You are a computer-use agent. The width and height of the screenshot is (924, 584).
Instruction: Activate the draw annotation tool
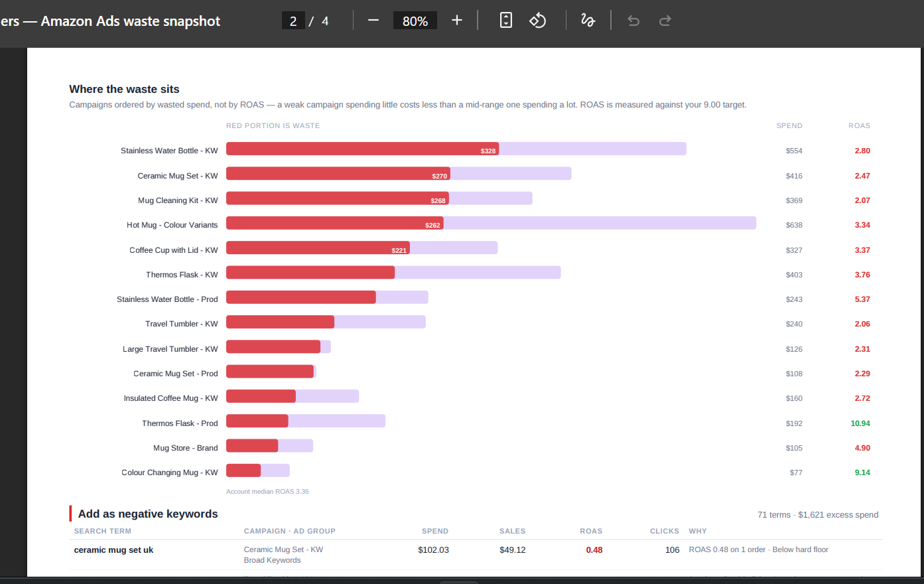click(x=588, y=21)
